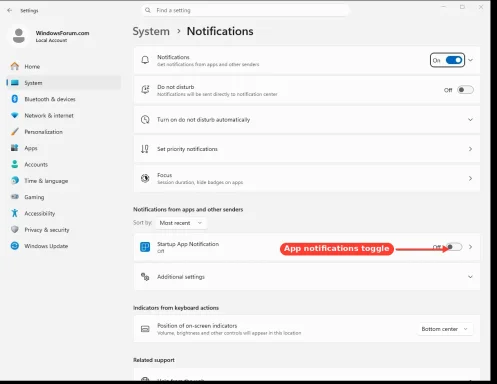
Task: Click the Set priority notifications text
Action: click(187, 149)
